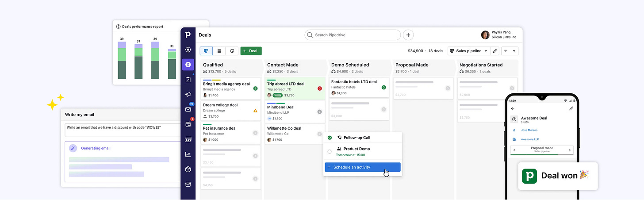
Task: Go back using phone arrow icon
Action: point(513,108)
